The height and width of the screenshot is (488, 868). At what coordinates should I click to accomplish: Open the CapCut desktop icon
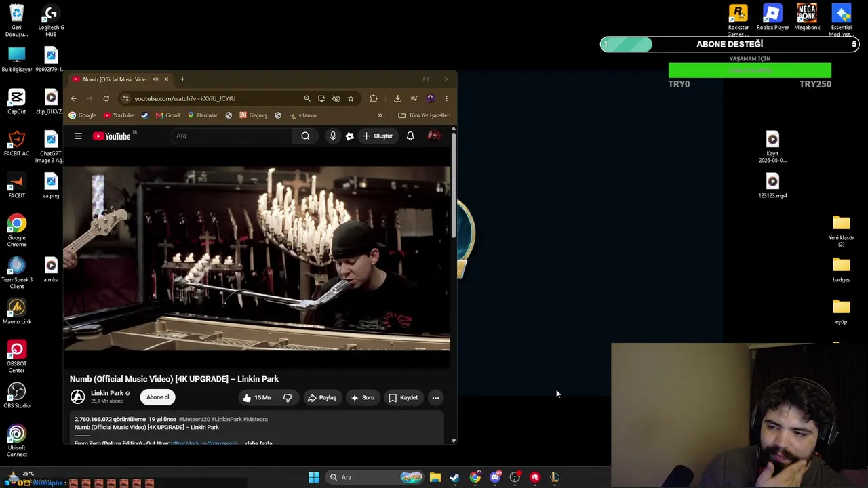17,102
